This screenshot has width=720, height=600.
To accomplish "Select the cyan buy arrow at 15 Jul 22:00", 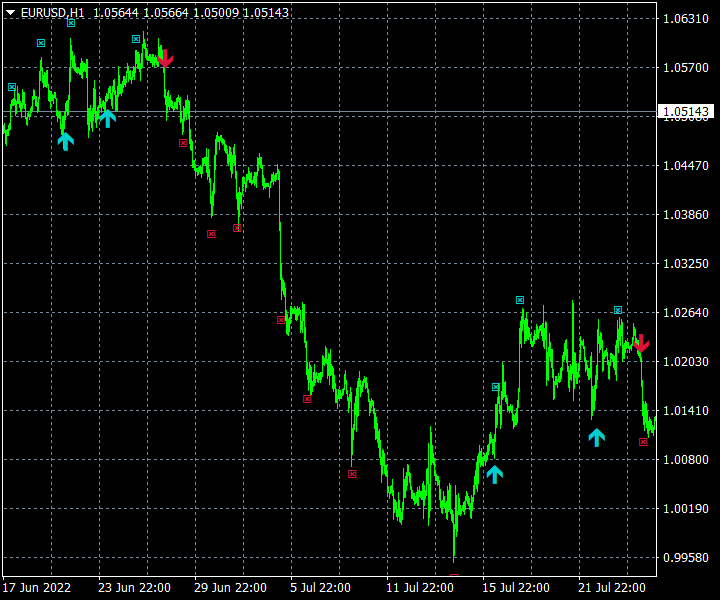I will click(x=495, y=474).
